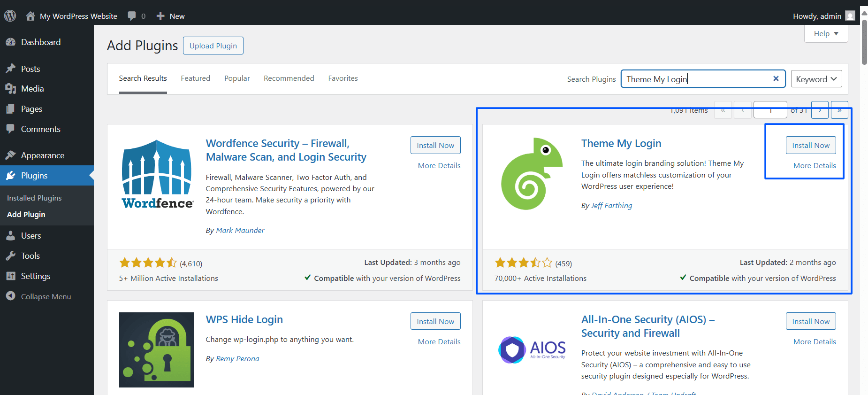
Task: Select the Add Plugin submenu item
Action: [26, 215]
